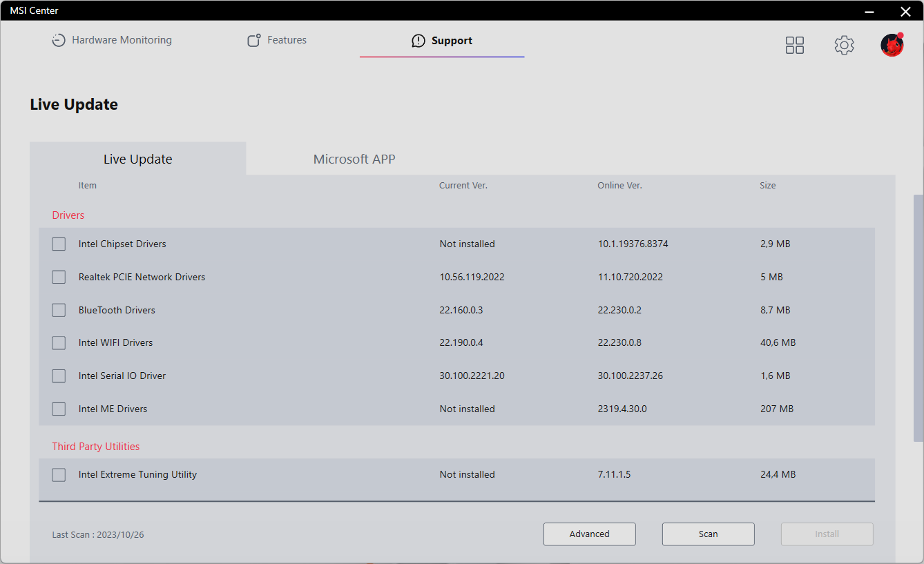Screen dimensions: 924x564
Task: Click the Last Scan date text
Action: pyautogui.click(x=98, y=535)
